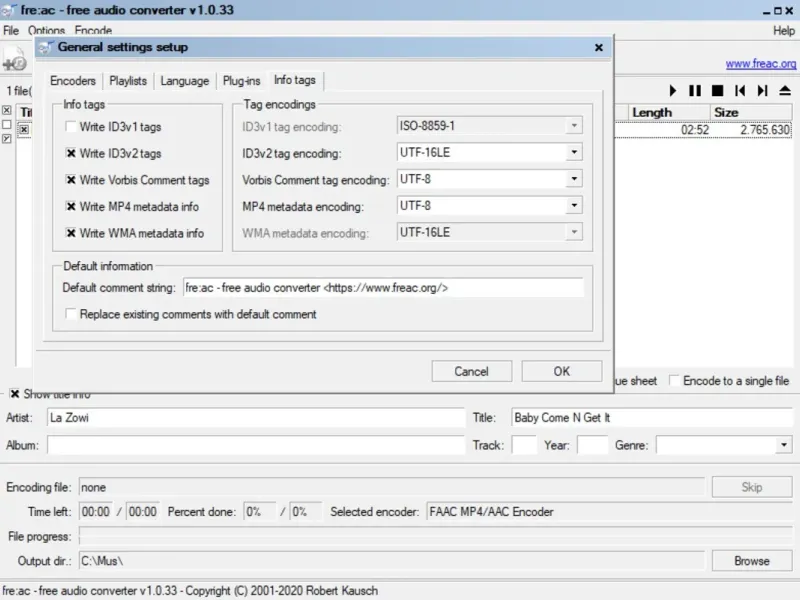This screenshot has height=600, width=800.
Task: Enable Replace existing comments with default comment
Action: pyautogui.click(x=71, y=314)
